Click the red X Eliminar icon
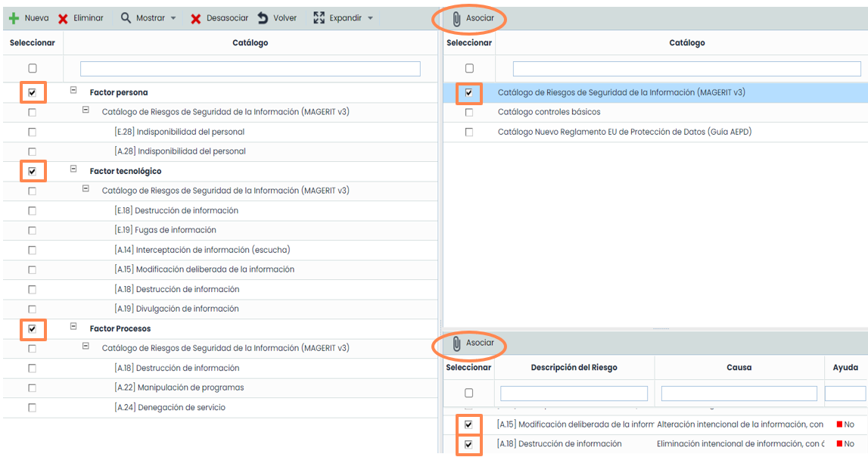This screenshot has height=457, width=868. 64,18
